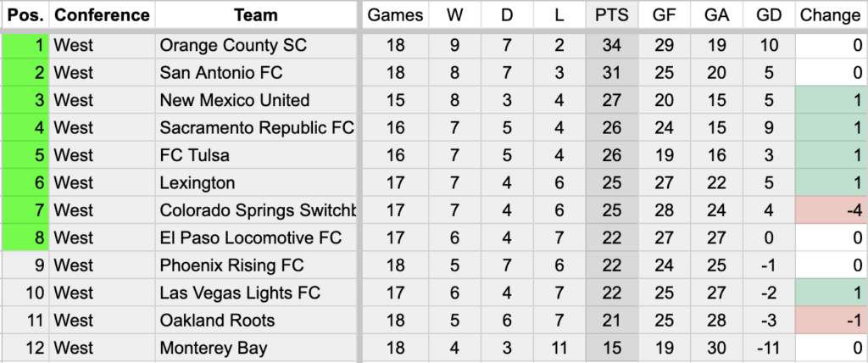
Task: Click Monterey Bay's -11 goal difference
Action: click(769, 348)
